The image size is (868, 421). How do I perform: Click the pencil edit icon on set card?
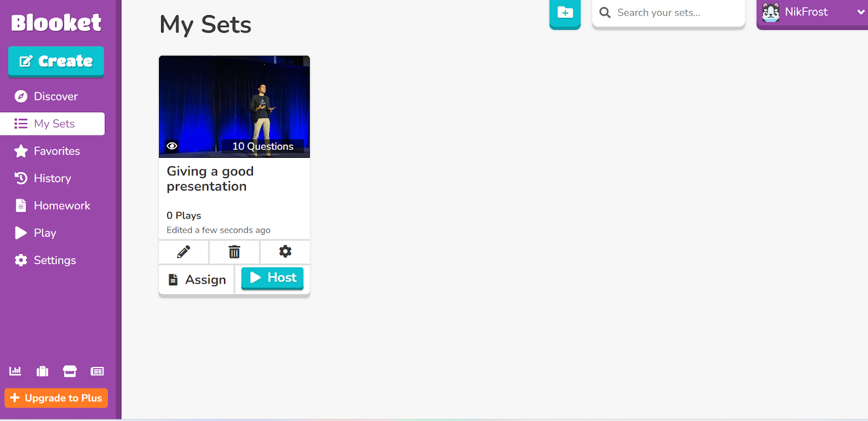(183, 252)
